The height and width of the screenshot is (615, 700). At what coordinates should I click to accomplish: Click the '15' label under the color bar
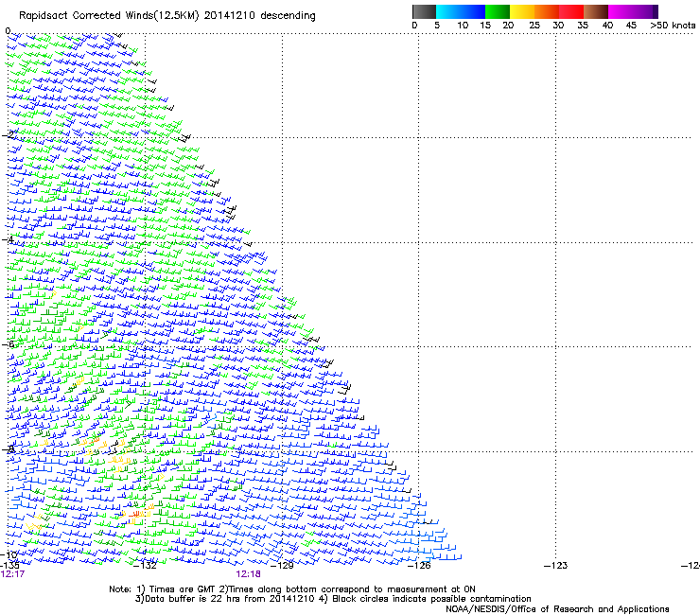point(485,26)
